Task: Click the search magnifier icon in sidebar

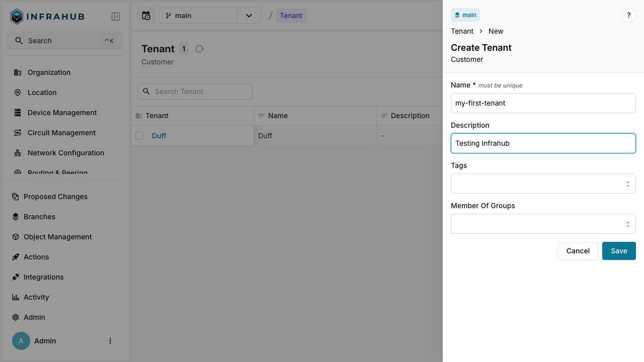Action: tap(19, 41)
